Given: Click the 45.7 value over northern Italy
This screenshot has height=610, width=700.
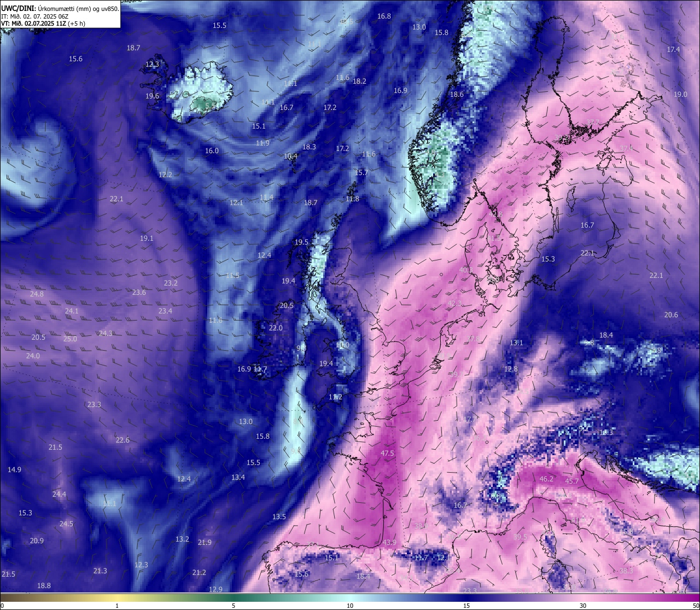Looking at the screenshot, I should click(571, 481).
